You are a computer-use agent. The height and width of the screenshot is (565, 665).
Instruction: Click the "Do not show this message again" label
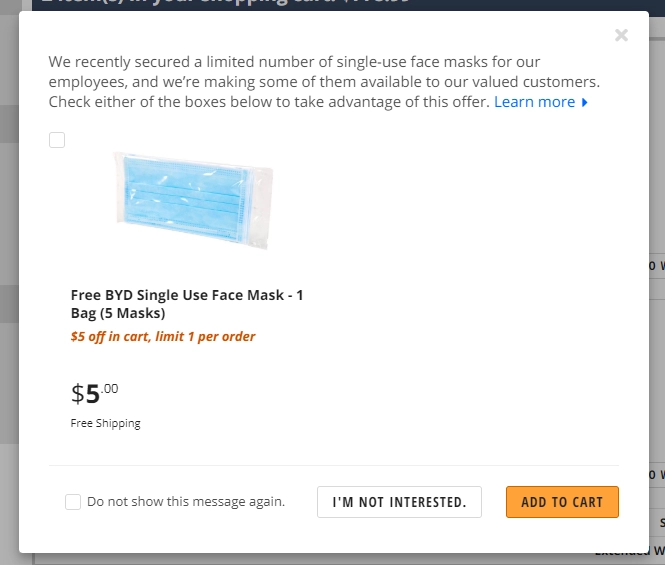186,502
